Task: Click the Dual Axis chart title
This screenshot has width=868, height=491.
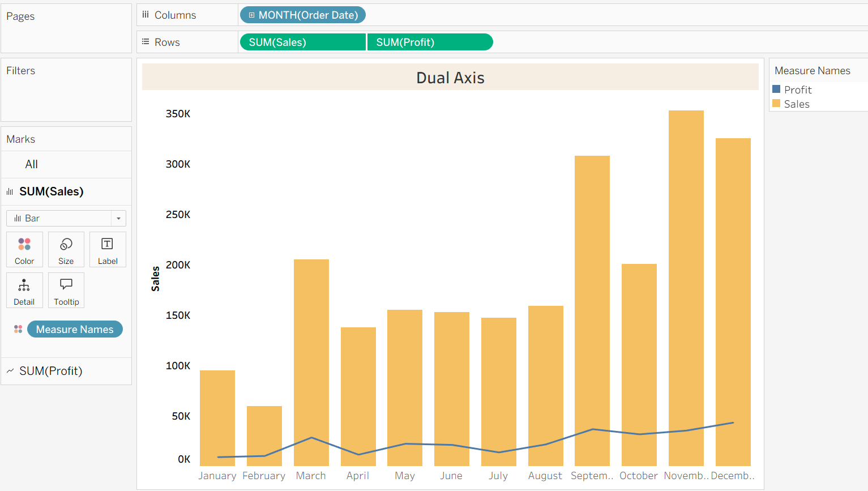Action: tap(450, 78)
